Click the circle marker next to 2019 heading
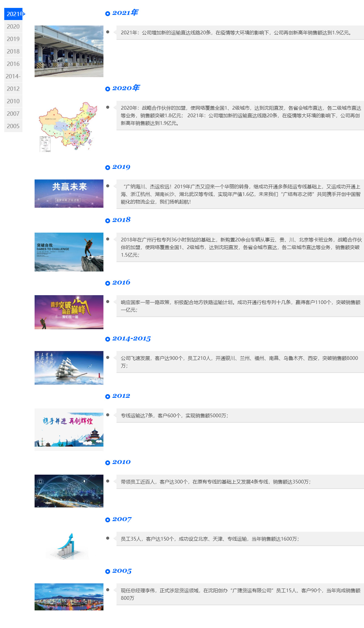Image resolution: width=364 pixels, height=628 pixels. coord(108,168)
